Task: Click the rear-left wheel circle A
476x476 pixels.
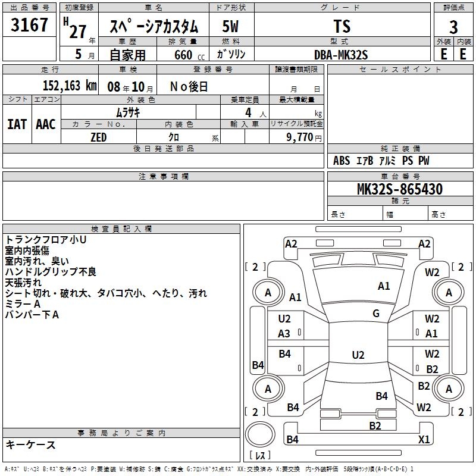Action: (268, 389)
